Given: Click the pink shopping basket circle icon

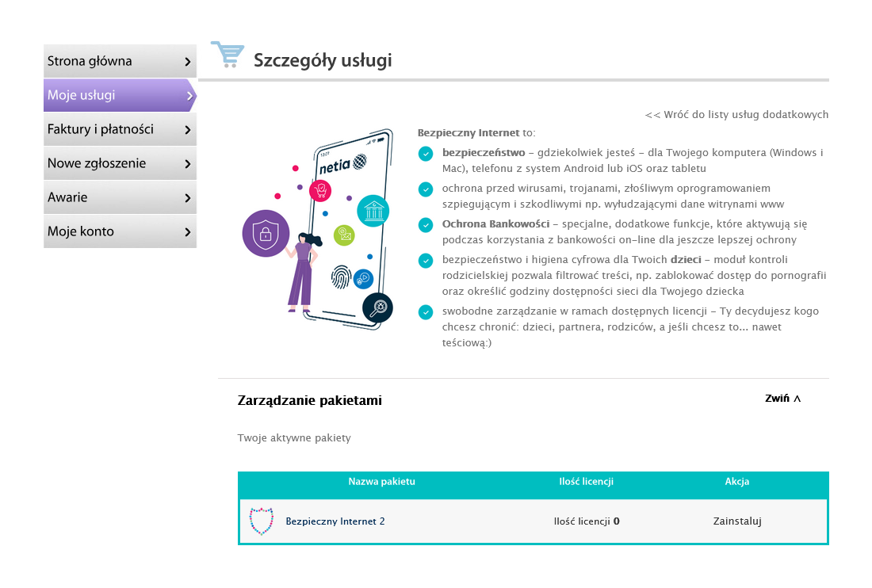Looking at the screenshot, I should pyautogui.click(x=320, y=191).
